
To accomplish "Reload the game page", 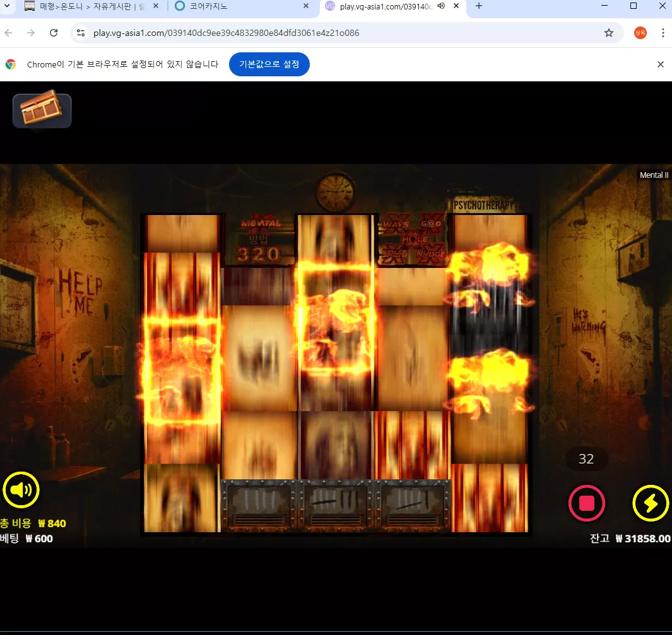I will [54, 33].
